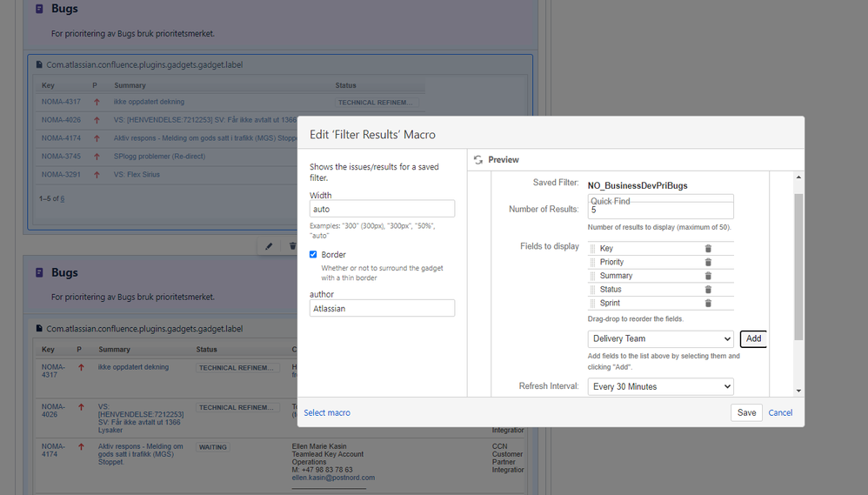Click the first gadget label document icon
The height and width of the screenshot is (495, 868).
coord(39,64)
